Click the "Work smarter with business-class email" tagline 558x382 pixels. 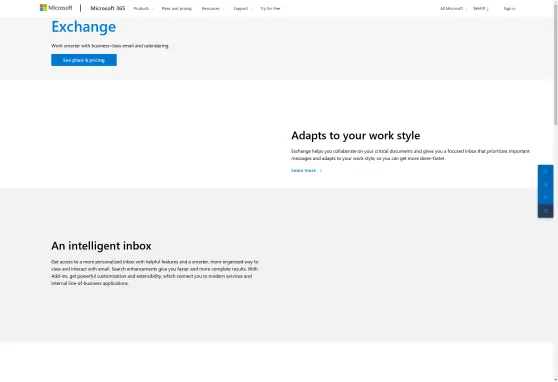click(110, 46)
